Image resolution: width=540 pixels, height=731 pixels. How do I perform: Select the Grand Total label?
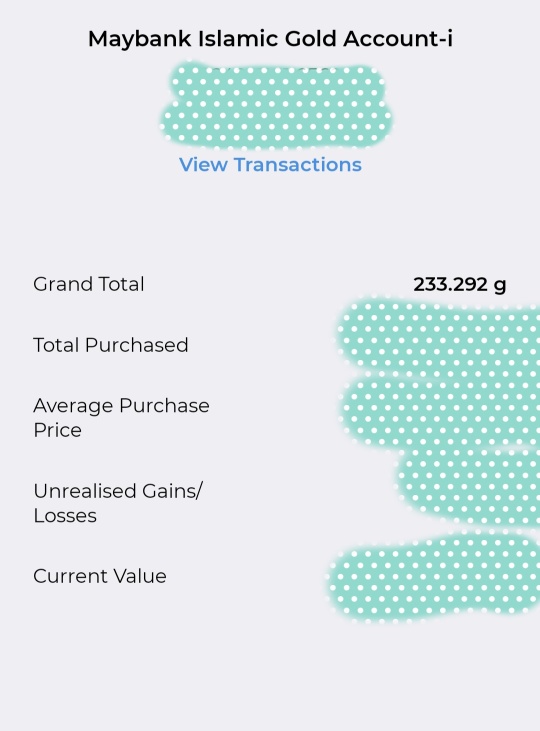click(x=89, y=284)
